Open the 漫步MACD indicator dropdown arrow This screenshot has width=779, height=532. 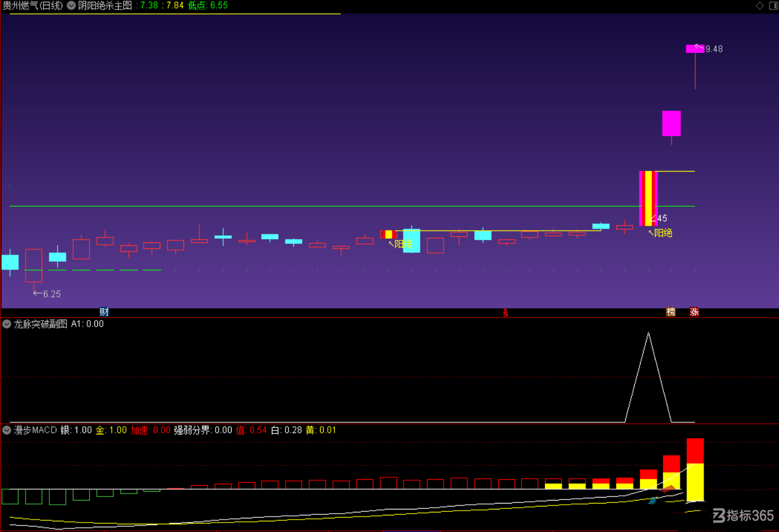[7, 430]
